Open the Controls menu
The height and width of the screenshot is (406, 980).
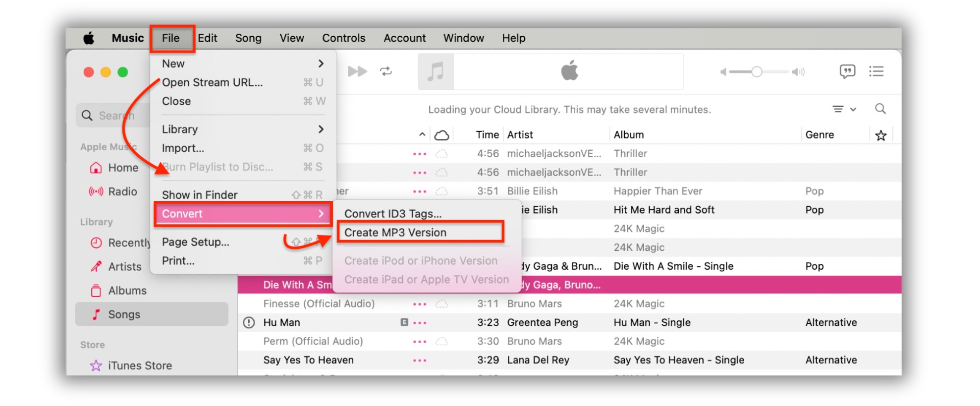click(x=344, y=38)
